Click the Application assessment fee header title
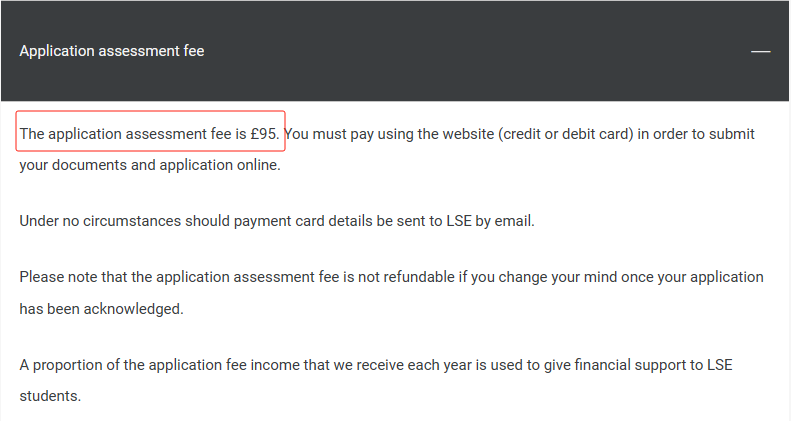 pos(111,51)
